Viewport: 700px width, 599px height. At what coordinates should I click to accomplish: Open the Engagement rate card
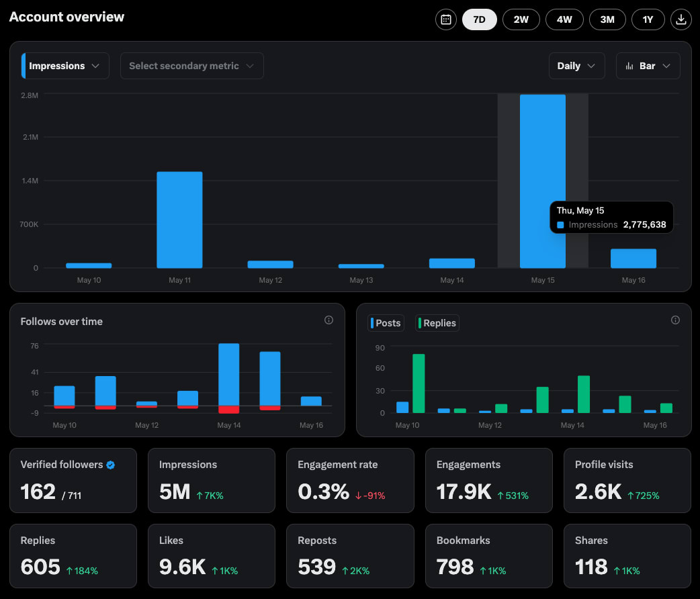click(x=350, y=480)
